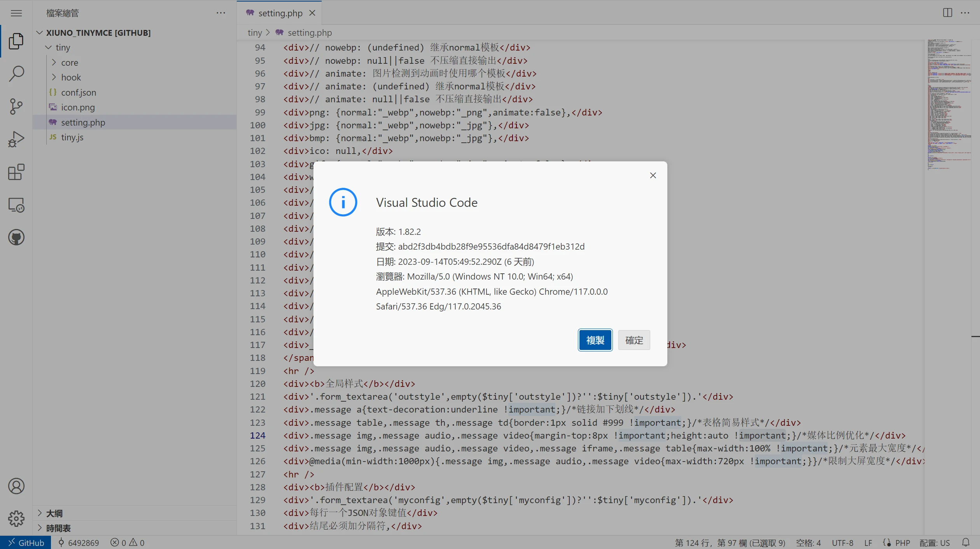Click code line 99 png config
Viewport: 980px width, 549px height.
click(x=443, y=112)
